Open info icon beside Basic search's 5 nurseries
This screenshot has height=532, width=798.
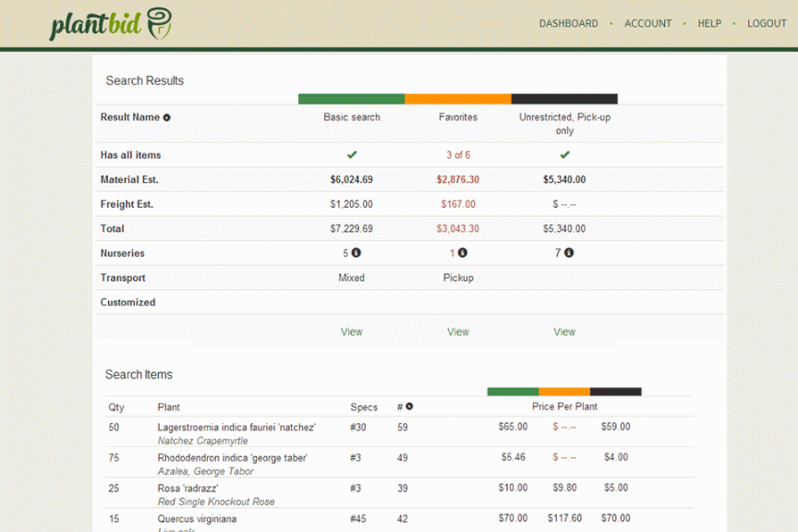coord(358,253)
